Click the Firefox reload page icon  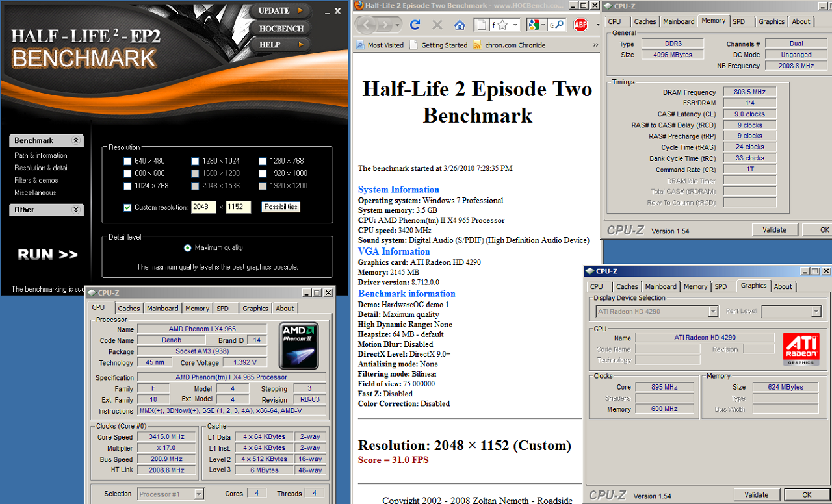(x=415, y=25)
